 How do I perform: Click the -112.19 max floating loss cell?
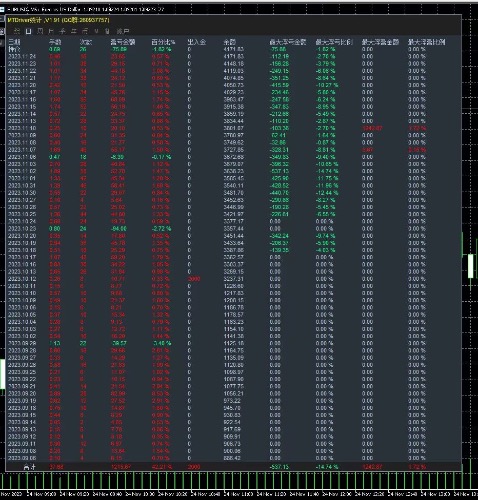click(279, 56)
